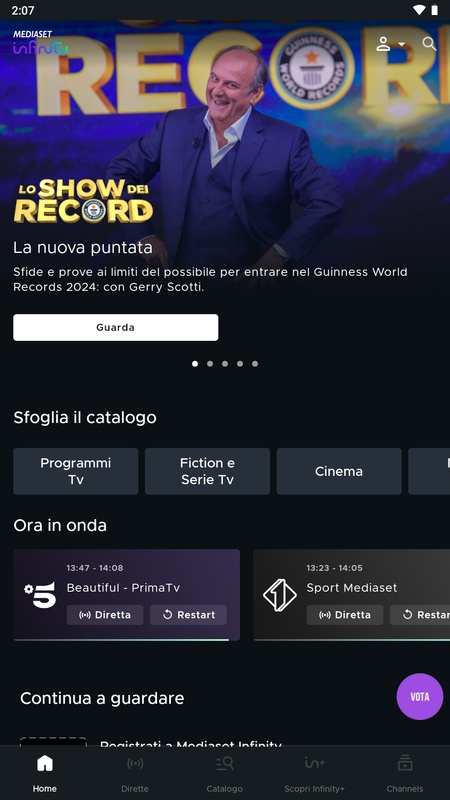The width and height of the screenshot is (450, 800).
Task: Jump to the last carousel dot
Action: [255, 364]
